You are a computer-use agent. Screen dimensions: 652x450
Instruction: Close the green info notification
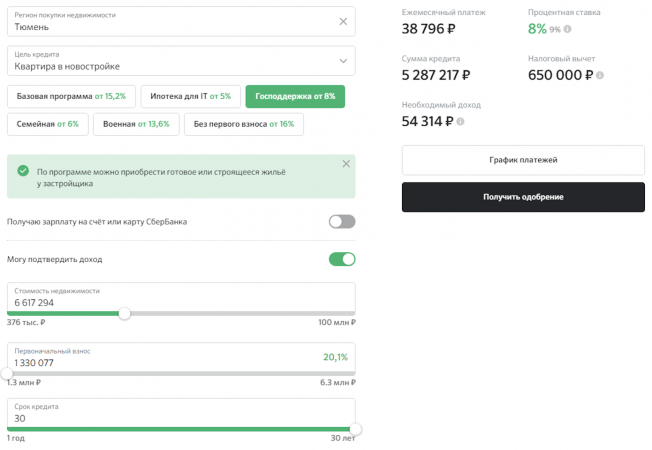pos(346,163)
